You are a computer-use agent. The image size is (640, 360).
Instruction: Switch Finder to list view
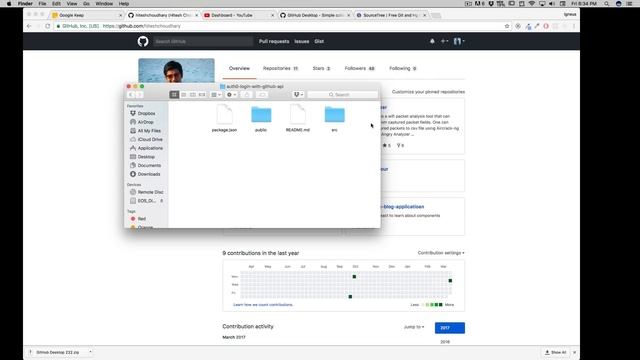(184, 95)
